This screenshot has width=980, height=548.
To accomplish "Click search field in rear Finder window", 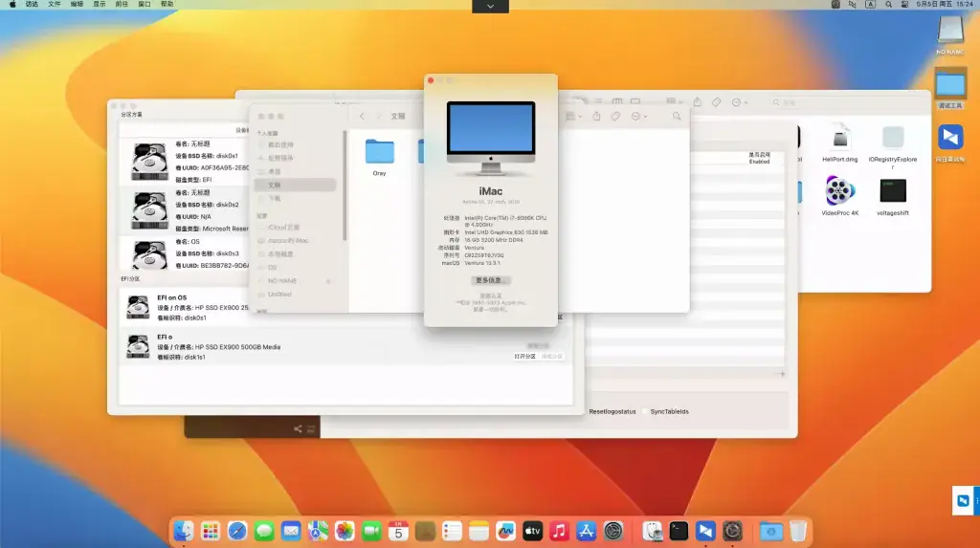I will tap(844, 102).
